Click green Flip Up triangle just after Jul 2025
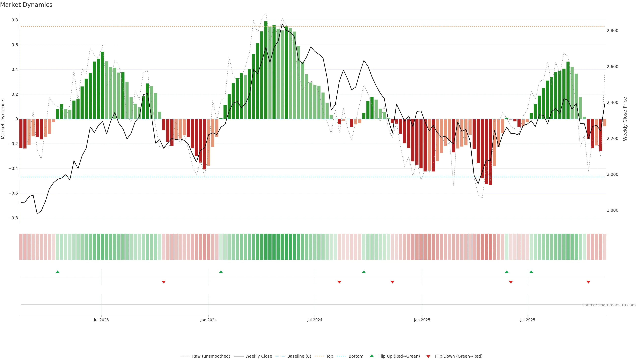This screenshot has height=362, width=644. (531, 272)
